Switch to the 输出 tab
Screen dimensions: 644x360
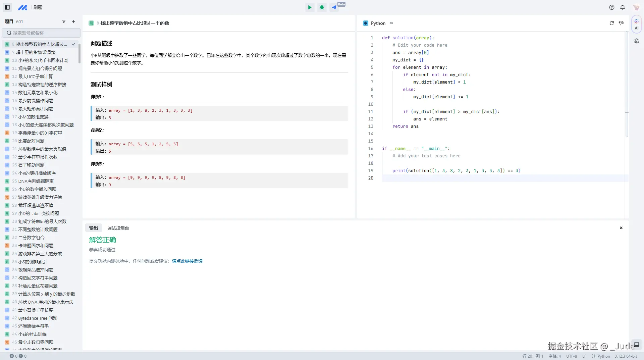pyautogui.click(x=94, y=228)
